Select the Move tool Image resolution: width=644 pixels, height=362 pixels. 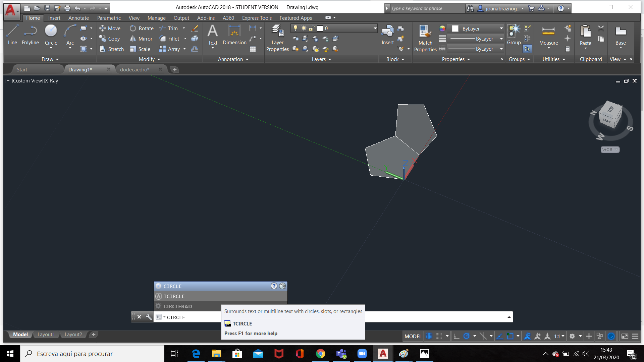[x=110, y=28]
